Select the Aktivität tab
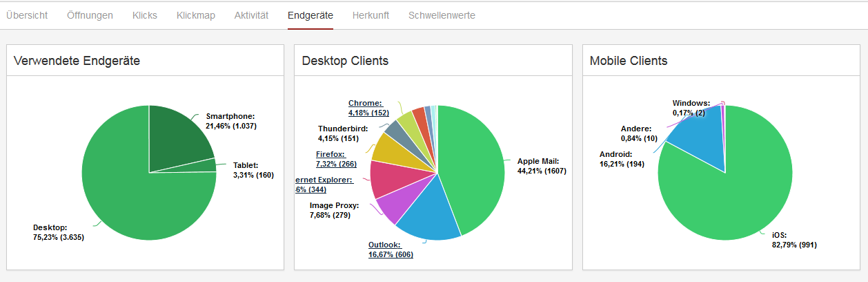Screen dimensions: 868x282 click(x=251, y=15)
